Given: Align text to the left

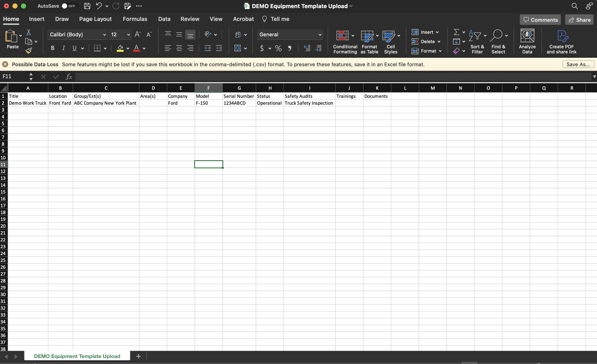Looking at the screenshot, I should point(168,48).
